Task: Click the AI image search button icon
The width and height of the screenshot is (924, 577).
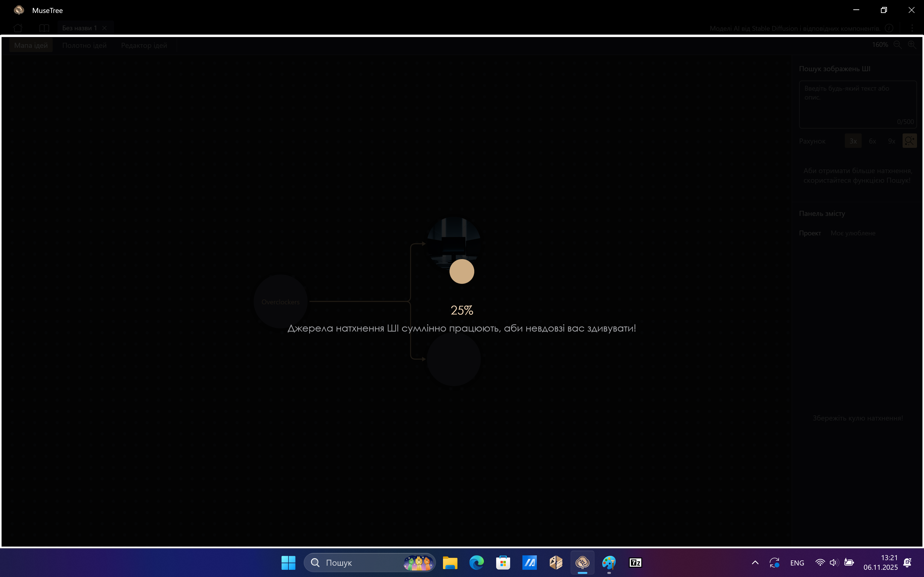Action: pos(909,141)
